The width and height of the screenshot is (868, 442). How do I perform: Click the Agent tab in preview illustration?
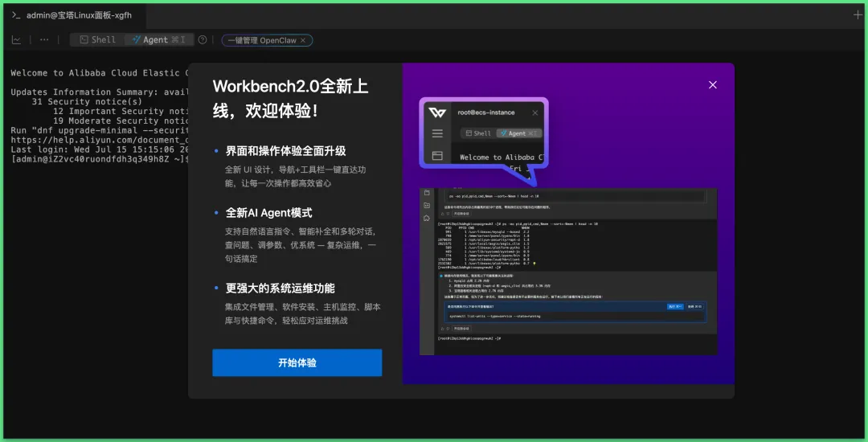pyautogui.click(x=518, y=133)
